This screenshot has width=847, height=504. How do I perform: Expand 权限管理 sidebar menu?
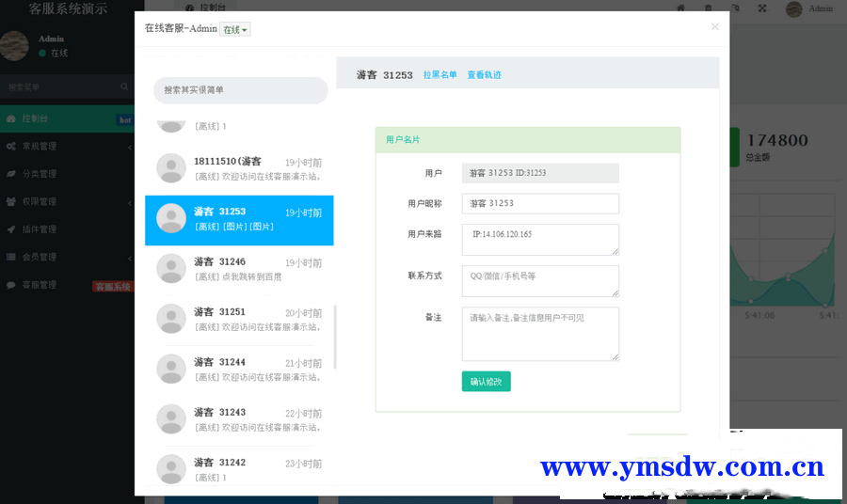[x=66, y=201]
